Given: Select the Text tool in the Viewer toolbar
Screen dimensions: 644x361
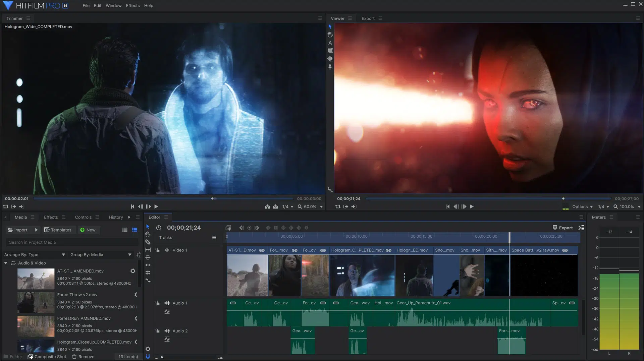Looking at the screenshot, I should click(x=330, y=42).
